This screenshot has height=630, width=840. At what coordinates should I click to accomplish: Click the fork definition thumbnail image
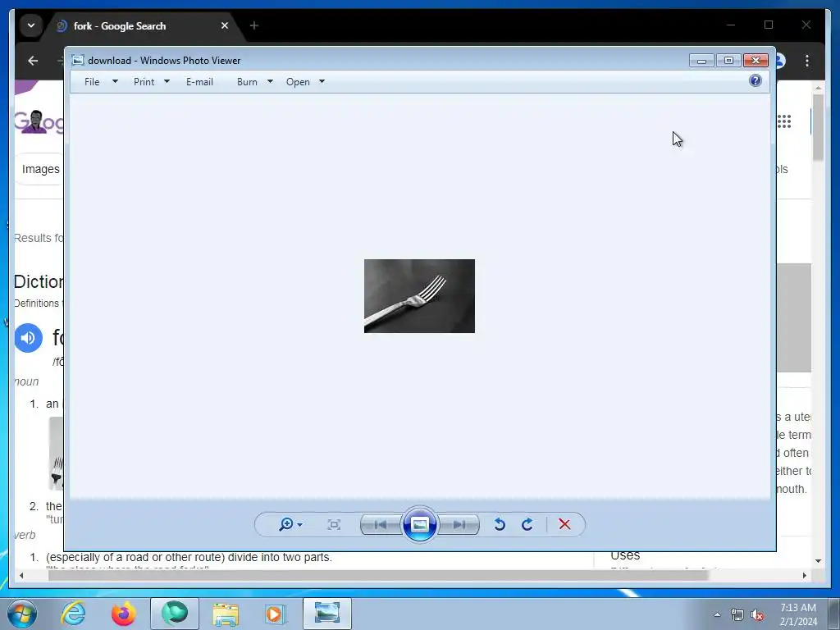pos(56,454)
